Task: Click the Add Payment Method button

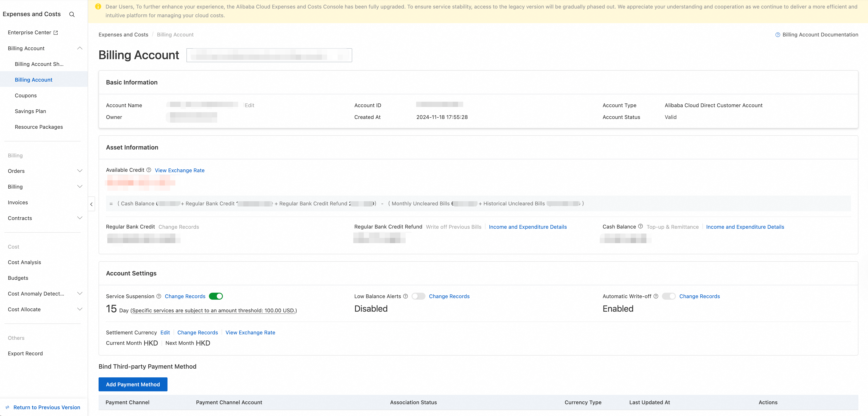Action: 133,384
